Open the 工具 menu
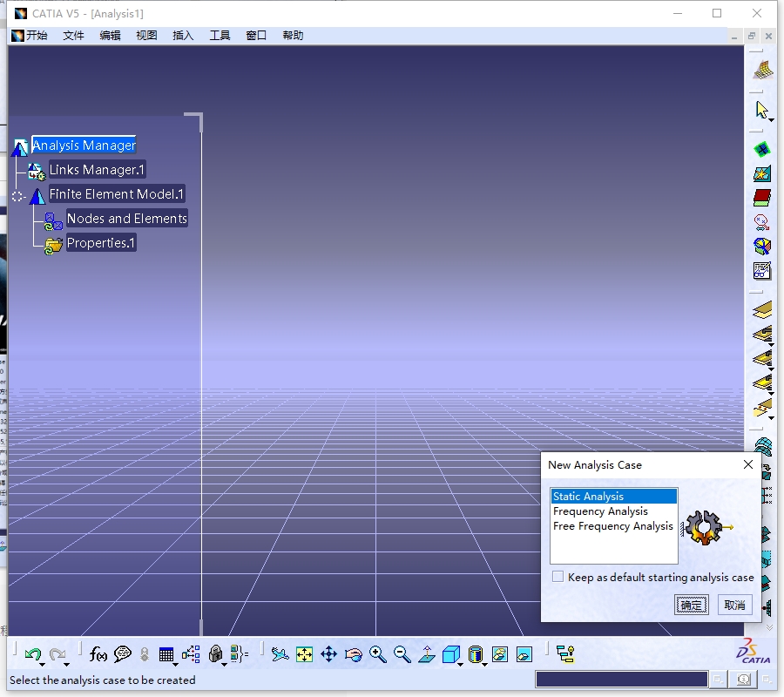The image size is (784, 697). tap(220, 36)
